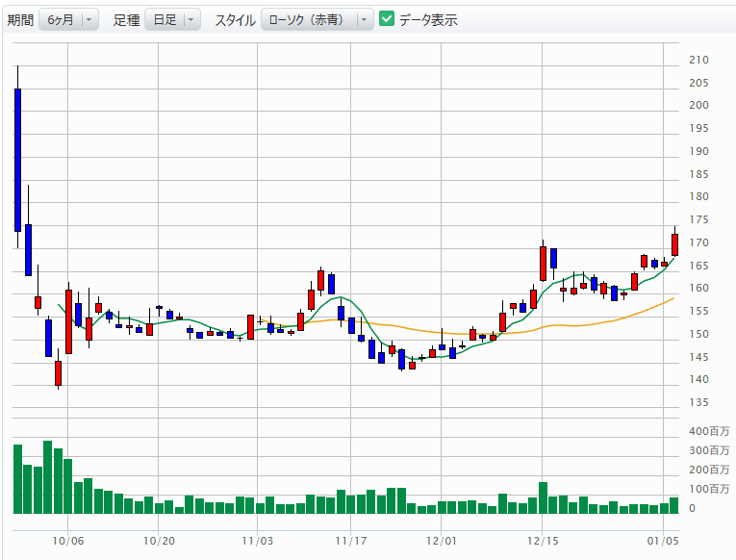The width and height of the screenshot is (736, 560).
Task: Click the 210 price label on y-axis
Action: tap(698, 60)
